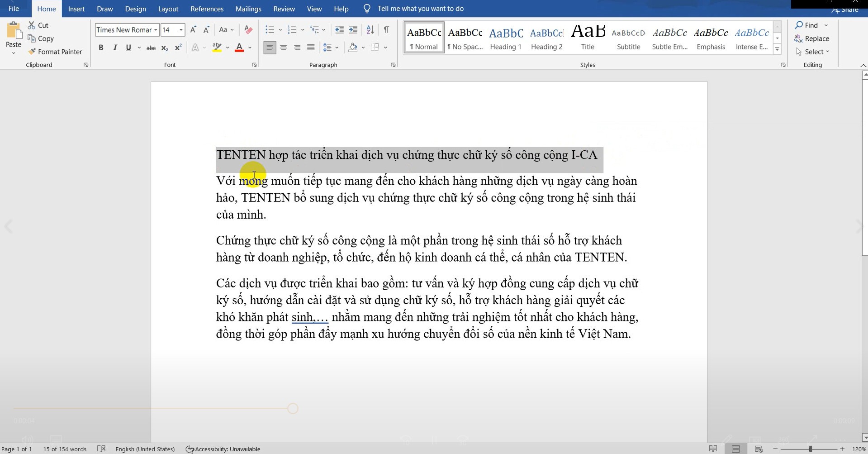Open Paragraph settings dialog launcher
The image size is (868, 454).
coord(393,65)
